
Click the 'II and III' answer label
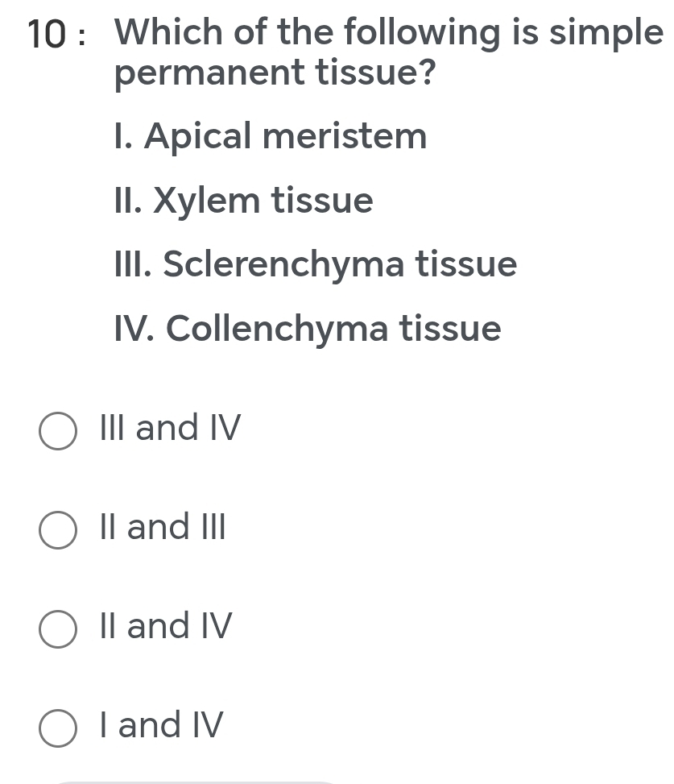click(162, 528)
